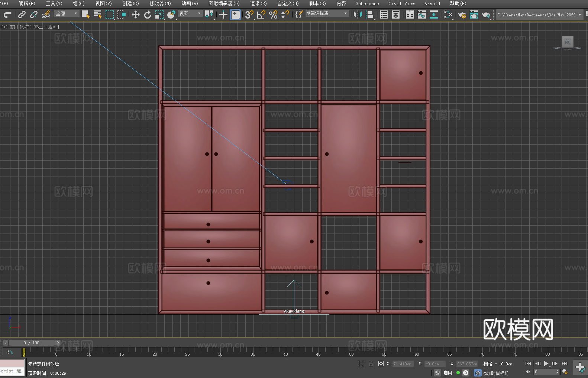This screenshot has width=588, height=378.
Task: Click Bind to Space Warp icon
Action: 46,14
